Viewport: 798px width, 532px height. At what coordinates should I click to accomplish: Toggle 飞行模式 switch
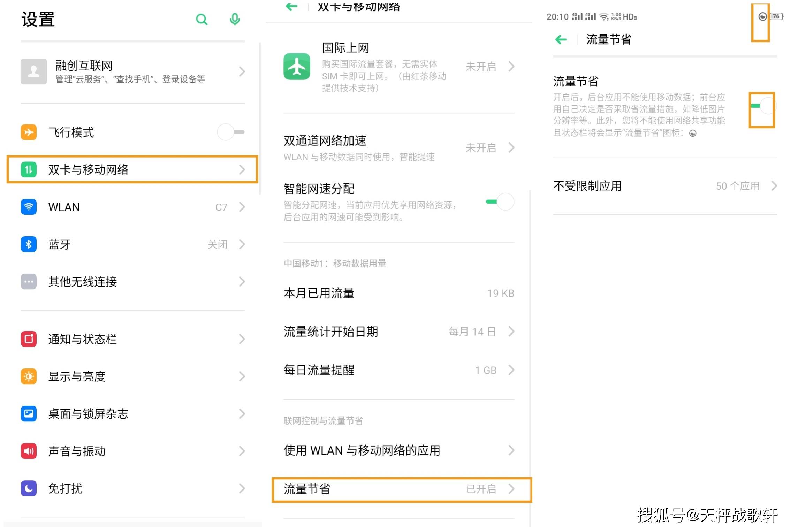coord(231,132)
